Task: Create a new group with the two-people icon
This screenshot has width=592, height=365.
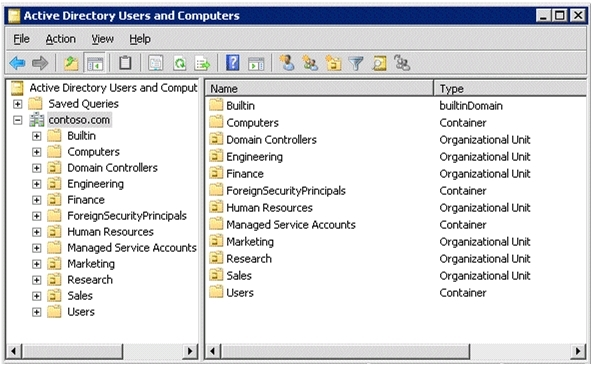Action: click(x=310, y=63)
